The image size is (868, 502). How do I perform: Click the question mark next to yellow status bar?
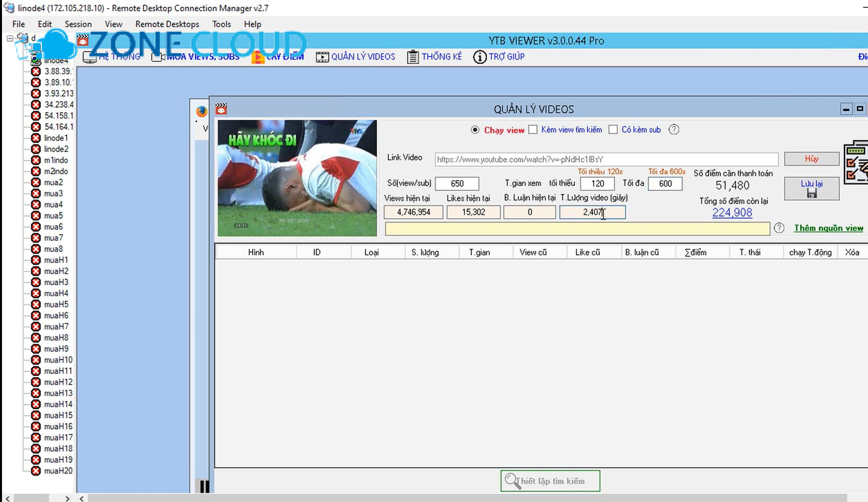tap(779, 228)
